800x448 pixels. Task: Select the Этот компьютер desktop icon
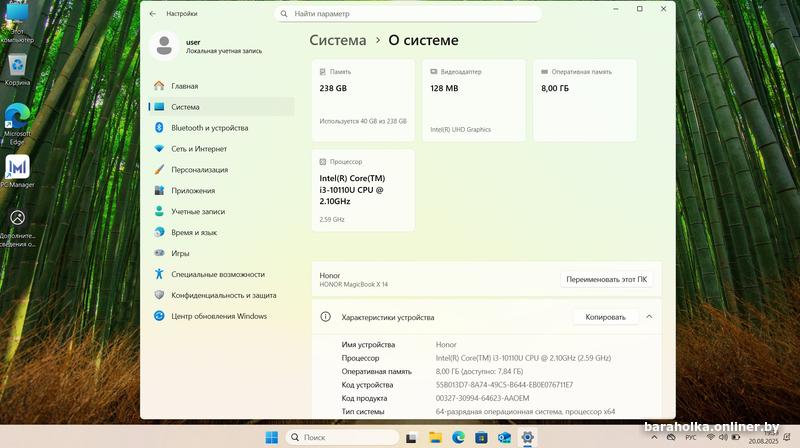(17, 23)
